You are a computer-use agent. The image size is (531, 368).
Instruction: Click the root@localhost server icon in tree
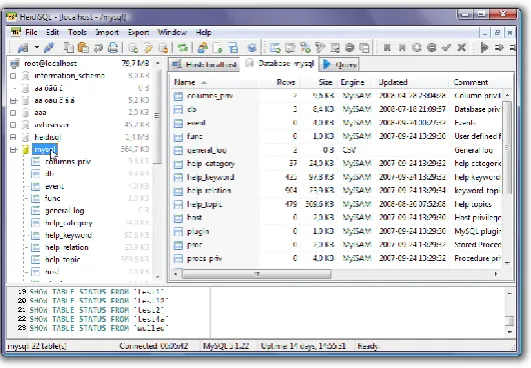(x=15, y=63)
